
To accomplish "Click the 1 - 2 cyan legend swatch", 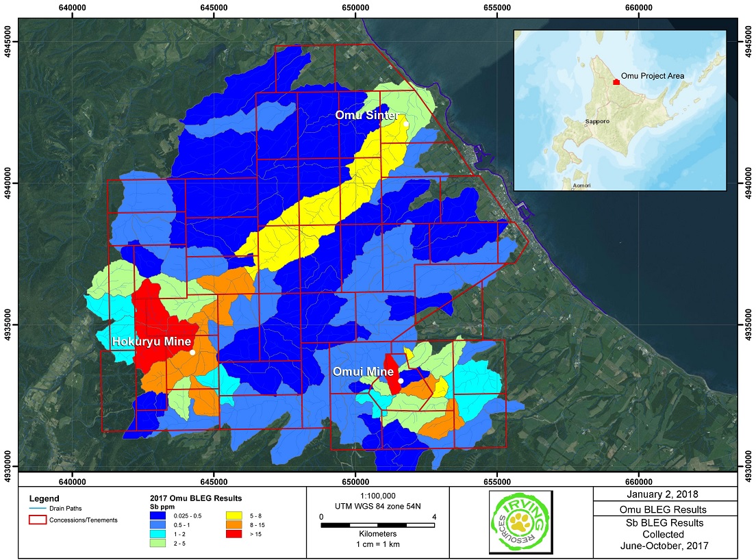I will tap(158, 534).
